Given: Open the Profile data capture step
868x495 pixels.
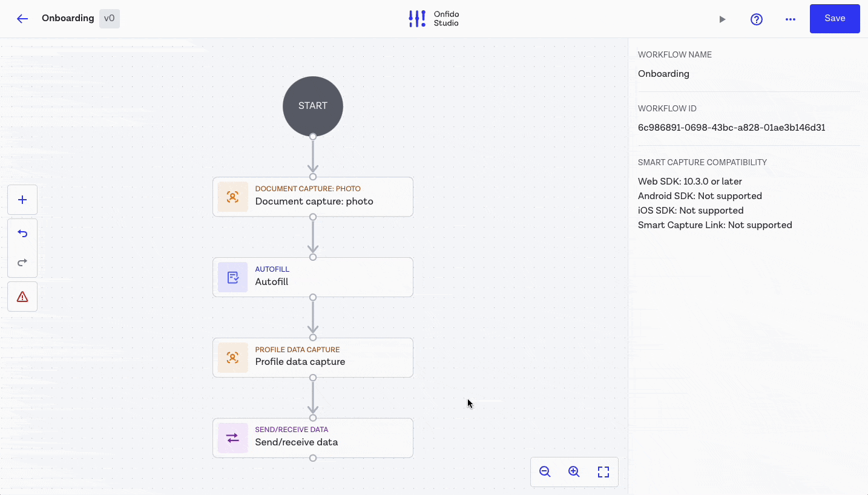Looking at the screenshot, I should pyautogui.click(x=312, y=357).
